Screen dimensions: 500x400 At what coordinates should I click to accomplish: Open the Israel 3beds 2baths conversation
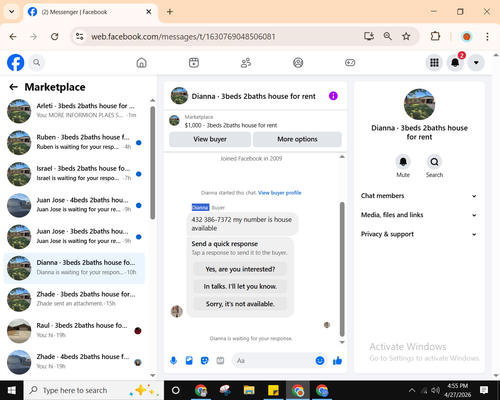pyautogui.click(x=74, y=174)
